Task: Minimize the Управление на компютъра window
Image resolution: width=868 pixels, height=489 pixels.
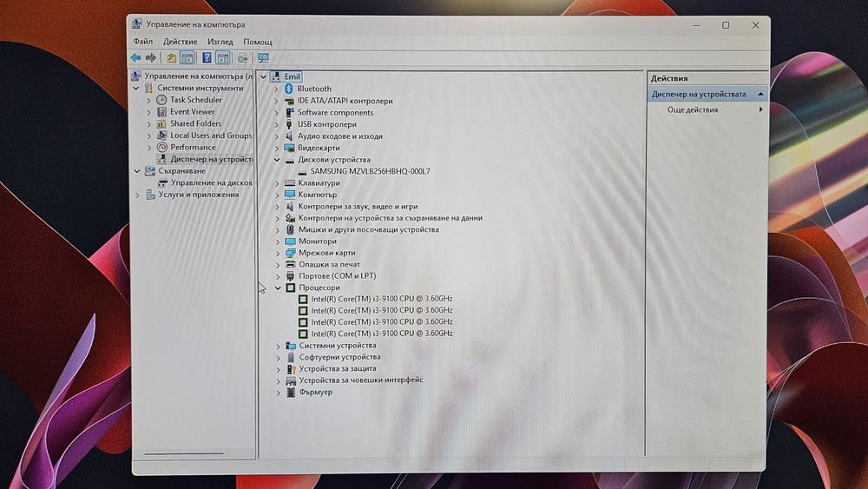Action: coord(696,25)
